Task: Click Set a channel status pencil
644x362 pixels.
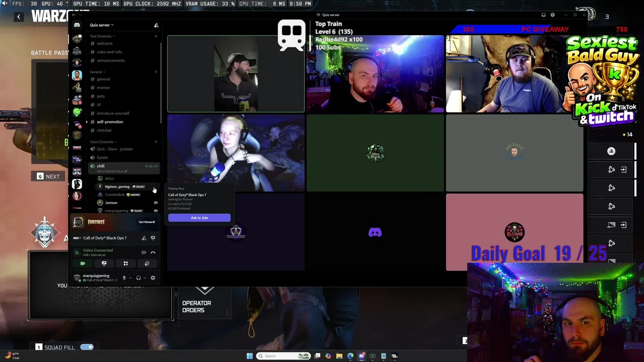Action: pos(126,171)
